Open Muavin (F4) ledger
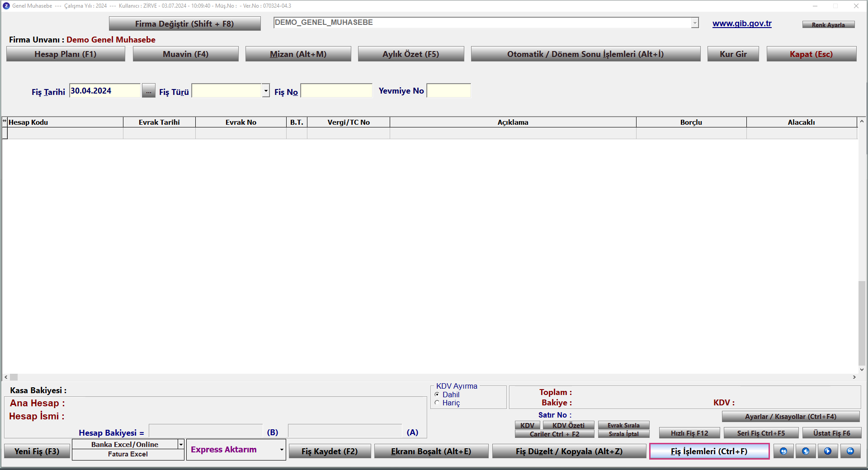 185,54
